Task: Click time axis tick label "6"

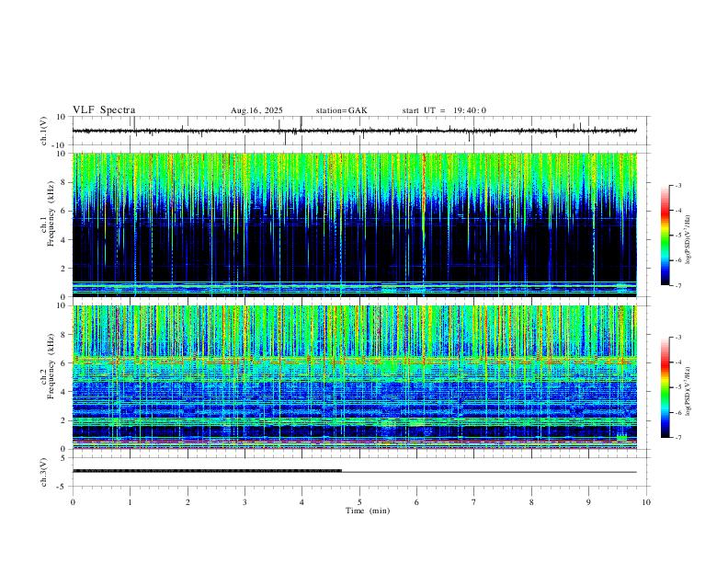Action: [417, 502]
